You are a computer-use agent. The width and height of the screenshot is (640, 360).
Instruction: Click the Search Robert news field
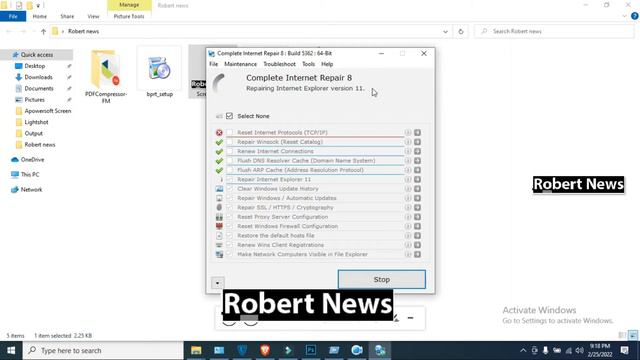click(x=554, y=31)
